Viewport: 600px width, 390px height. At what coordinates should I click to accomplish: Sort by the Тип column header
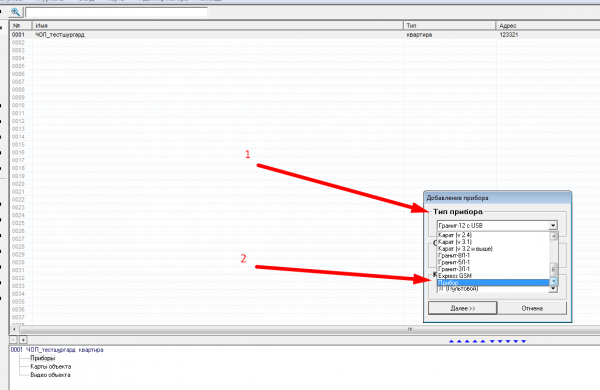pos(450,26)
